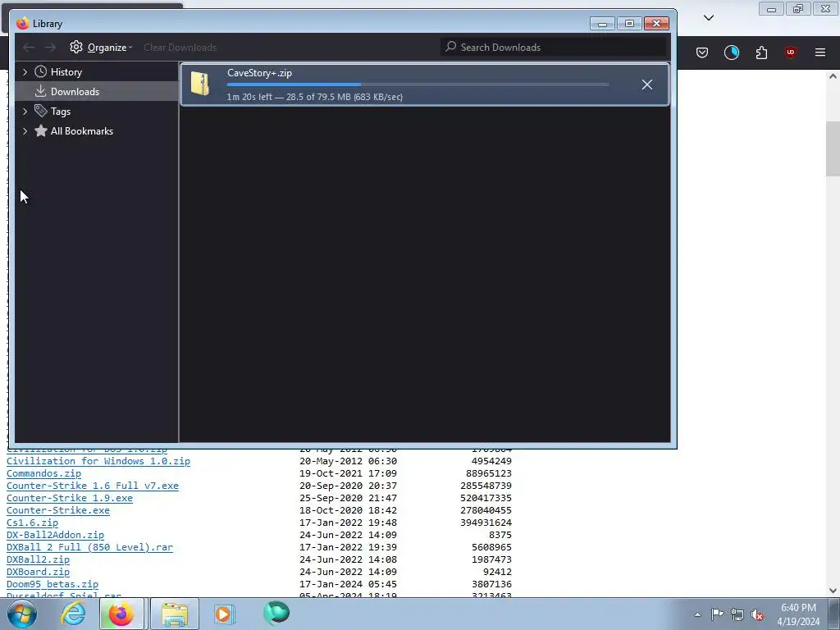This screenshot has width=840, height=630.
Task: Expand the All Bookmarks node
Action: point(25,131)
